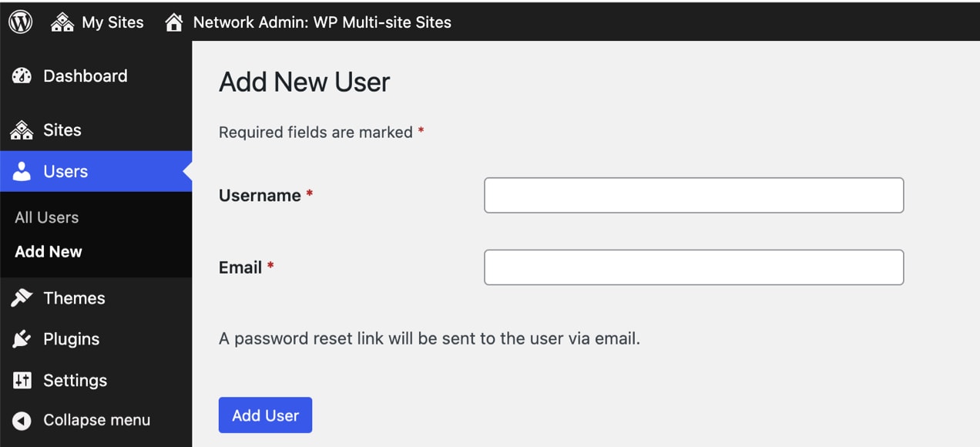The image size is (980, 447).
Task: Click the WordPress logo in the admin bar
Action: (x=19, y=22)
